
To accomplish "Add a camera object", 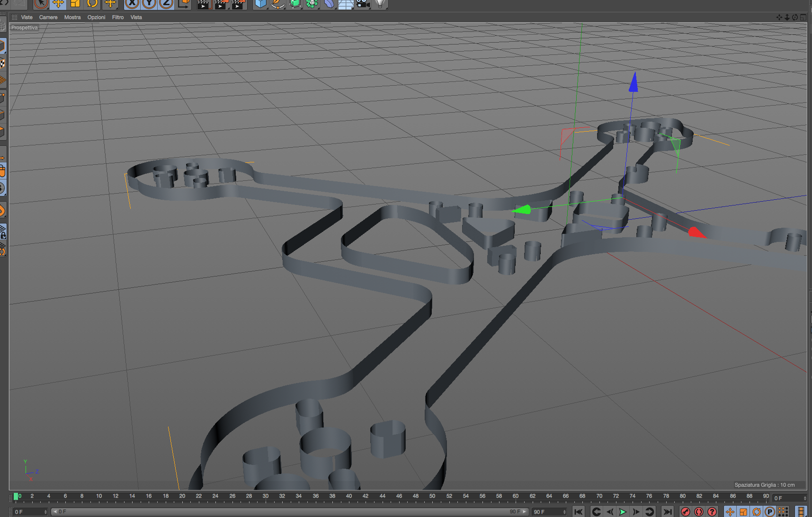I will tap(363, 4).
